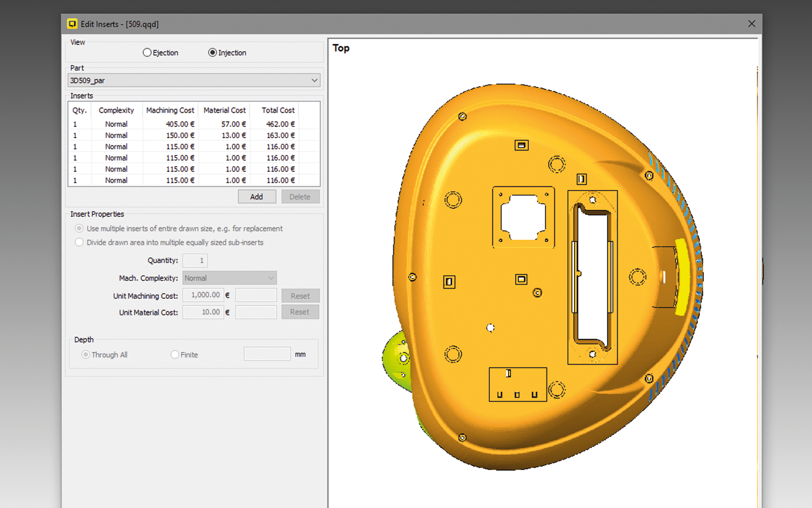Viewport: 812px width, 508px height.
Task: Click the Unit Material Cost override field
Action: (256, 312)
